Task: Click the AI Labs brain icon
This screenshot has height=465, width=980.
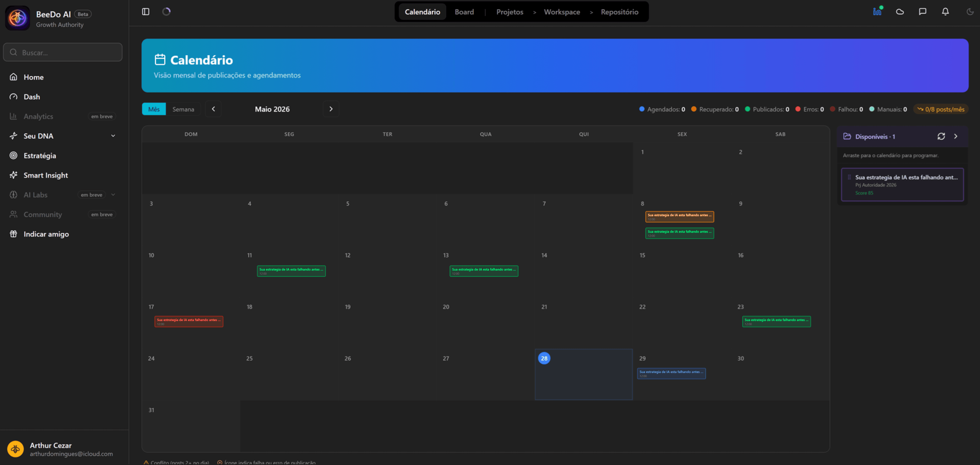Action: tap(13, 194)
